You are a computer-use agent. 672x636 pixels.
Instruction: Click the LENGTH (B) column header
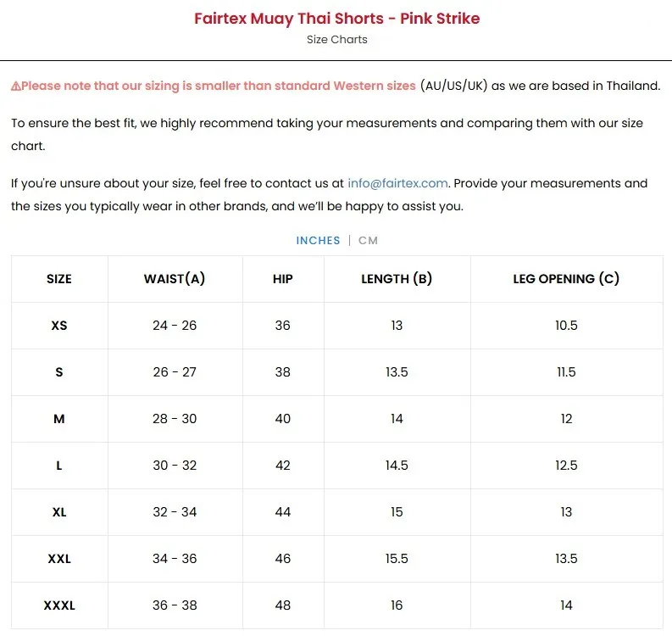[x=397, y=279]
